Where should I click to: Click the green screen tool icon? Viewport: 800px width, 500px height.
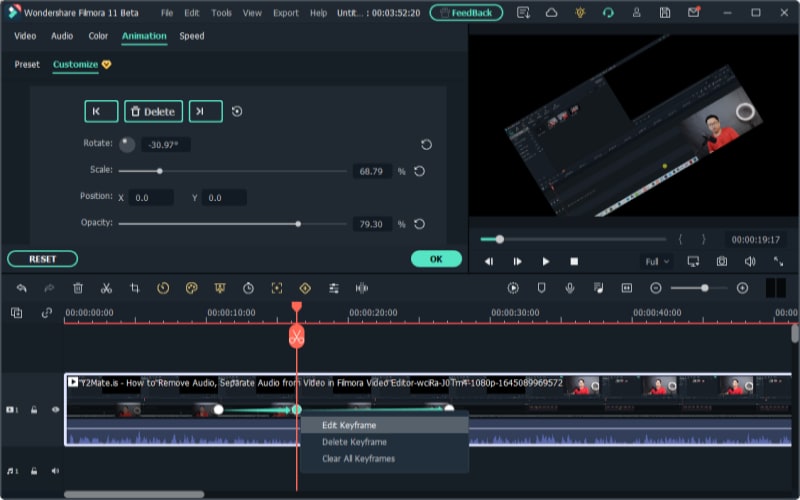[220, 288]
